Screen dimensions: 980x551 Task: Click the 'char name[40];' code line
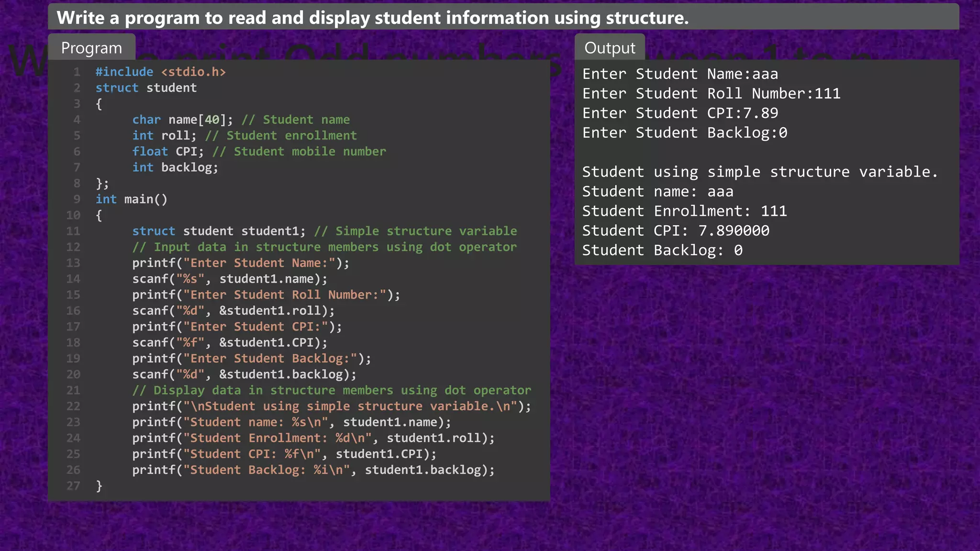click(241, 120)
